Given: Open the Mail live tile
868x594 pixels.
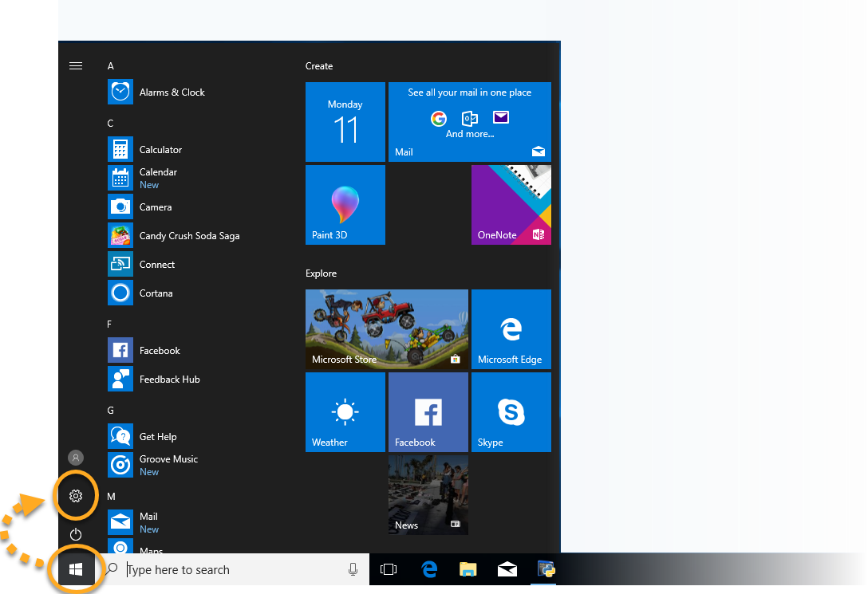Looking at the screenshot, I should coord(469,122).
